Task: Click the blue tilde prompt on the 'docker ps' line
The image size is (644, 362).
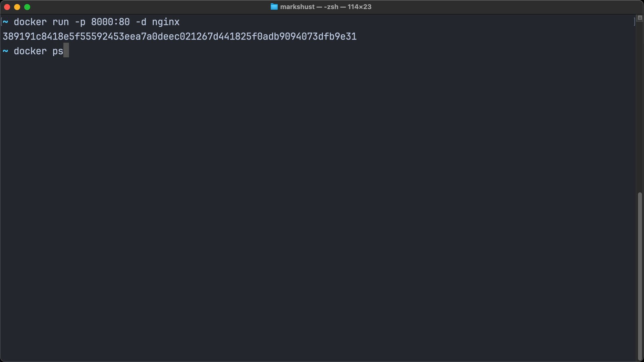Action: [x=5, y=51]
